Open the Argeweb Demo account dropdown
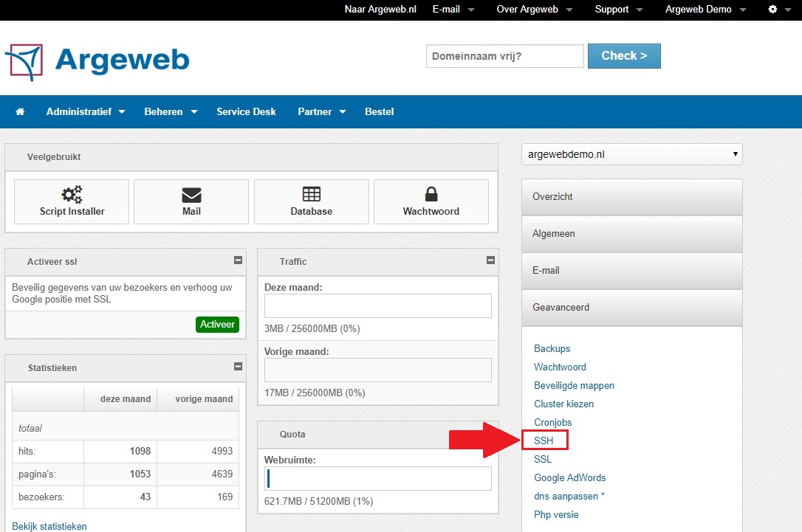Screen dimensions: 802x532 (706, 9)
